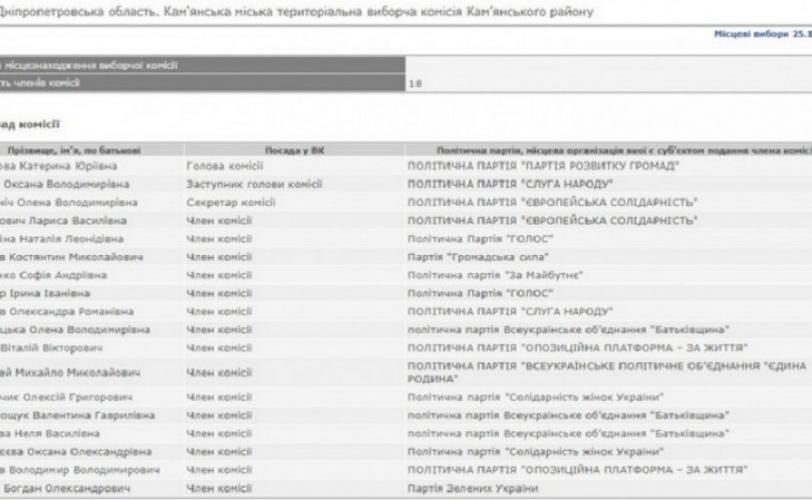Click "Член комісії" in Михайло Миколайович's row
Image resolution: width=812 pixels, height=500 pixels.
click(x=219, y=373)
